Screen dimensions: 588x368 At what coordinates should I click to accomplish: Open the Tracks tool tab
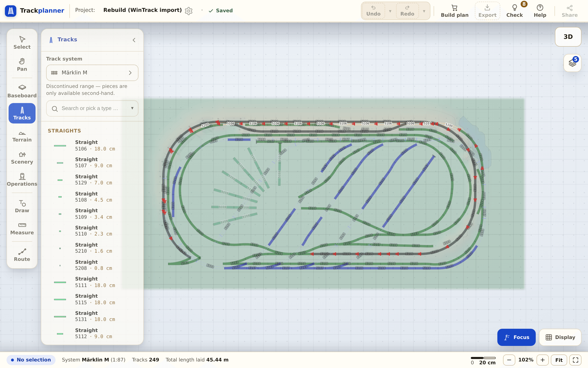click(22, 113)
